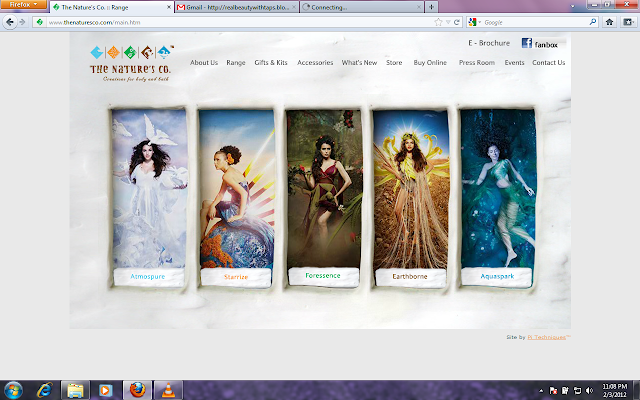The image size is (640, 400).
Task: Close the Gmail tab
Action: (x=294, y=7)
